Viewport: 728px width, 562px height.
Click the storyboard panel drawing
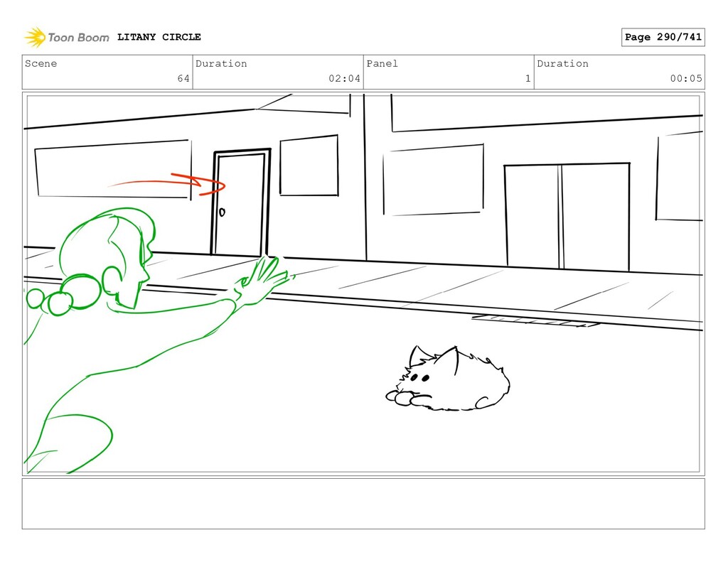click(363, 284)
